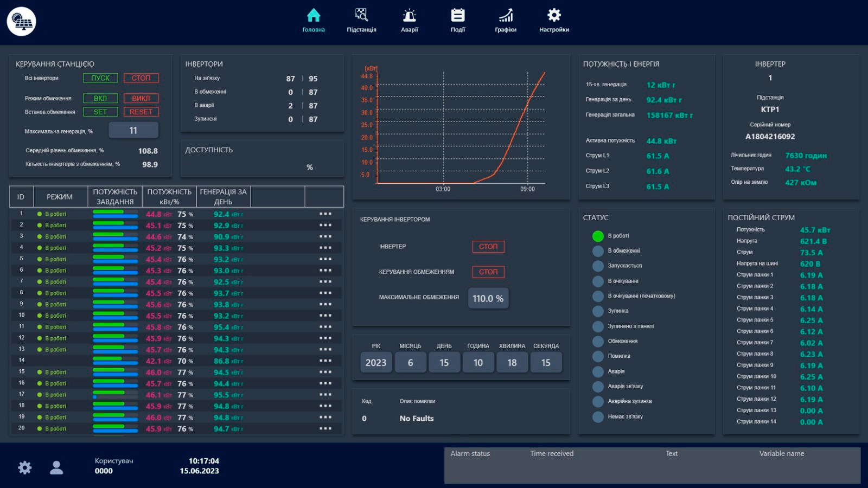This screenshot has width=868, height=488.
Task: Click the Максимальна генерація value field
Action: coord(133,131)
